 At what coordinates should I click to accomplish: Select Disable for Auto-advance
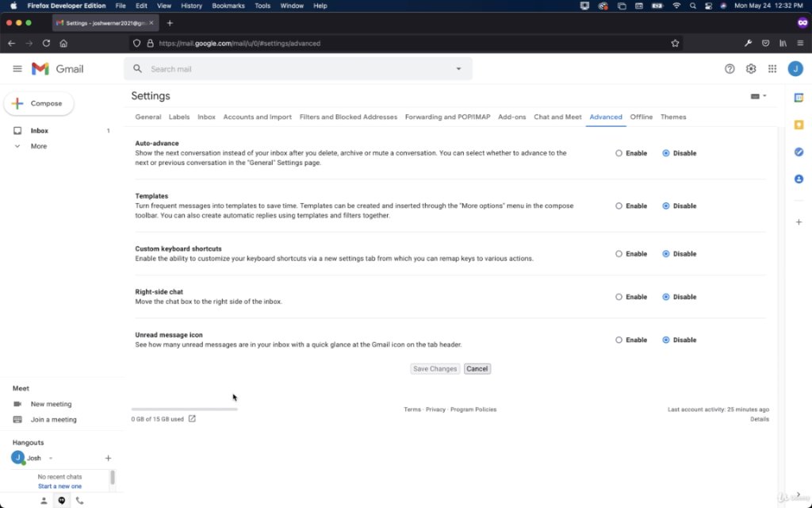pos(666,153)
